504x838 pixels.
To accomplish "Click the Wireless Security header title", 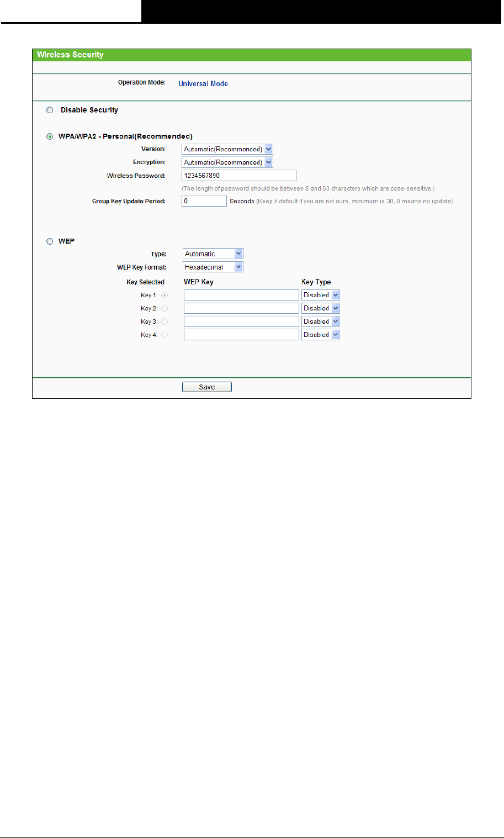I will tap(70, 55).
